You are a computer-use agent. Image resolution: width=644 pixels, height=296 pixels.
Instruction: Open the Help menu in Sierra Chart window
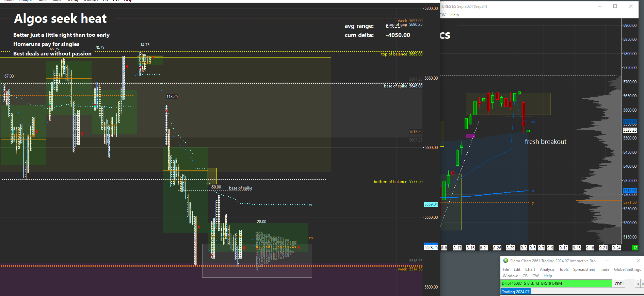(548, 276)
